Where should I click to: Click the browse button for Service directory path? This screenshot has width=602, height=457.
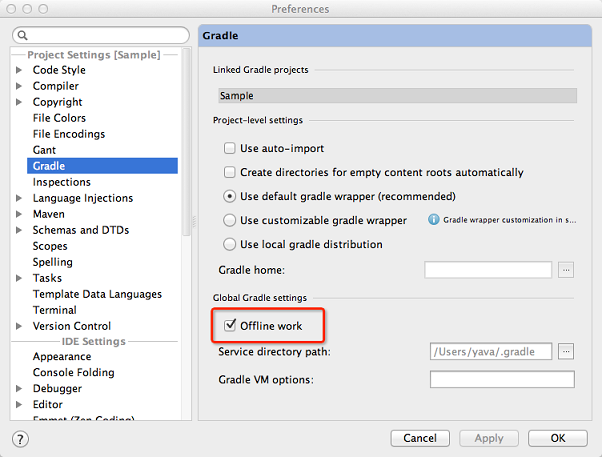point(566,351)
